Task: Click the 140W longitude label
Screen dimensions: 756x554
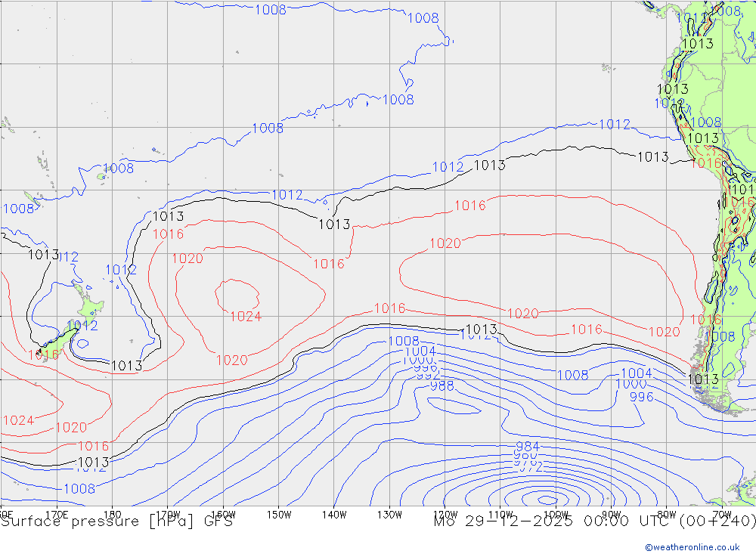Action: tap(334, 515)
